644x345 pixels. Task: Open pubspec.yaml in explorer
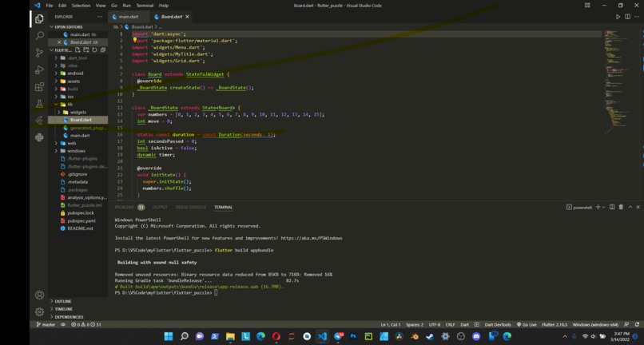point(81,220)
